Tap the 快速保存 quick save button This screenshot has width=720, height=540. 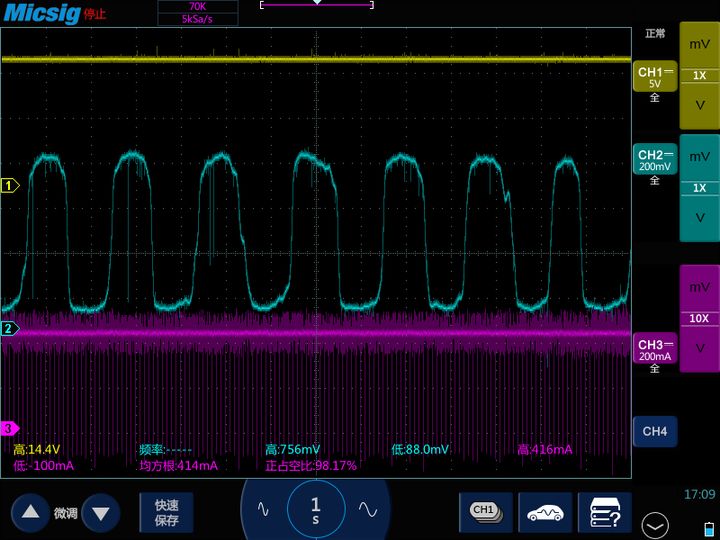click(x=167, y=512)
